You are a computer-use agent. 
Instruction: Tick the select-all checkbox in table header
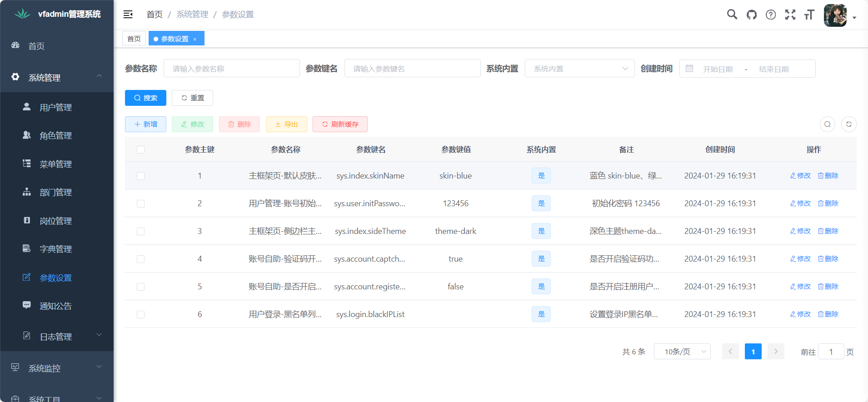tap(141, 150)
